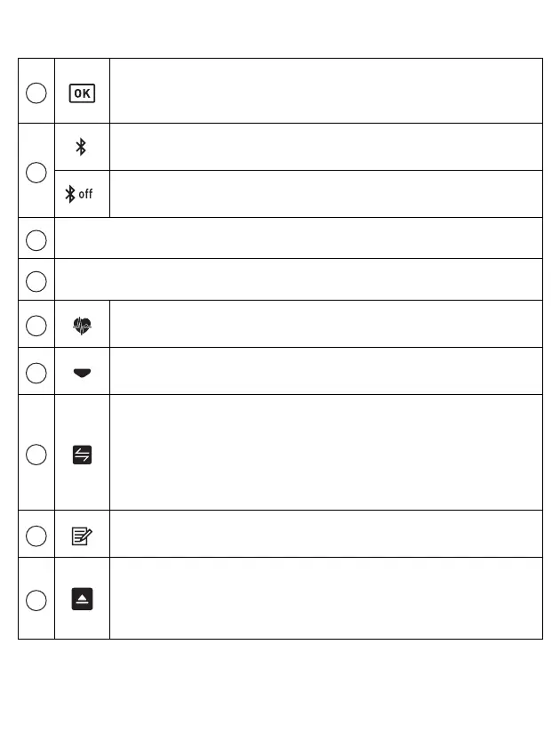Image resolution: width=560 pixels, height=733 pixels.
Task: Click the circle beside the down arrow icon
Action: click(x=36, y=373)
